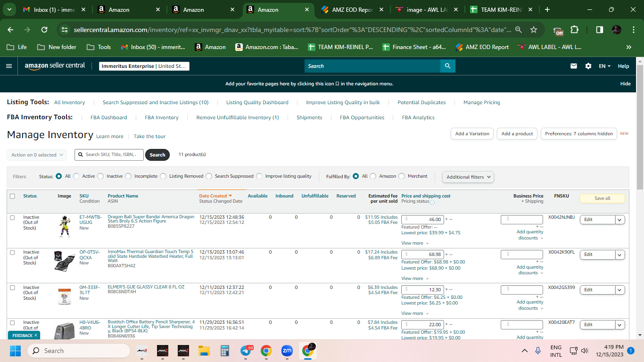Click the Amazon Seller Central logo

[x=55, y=66]
